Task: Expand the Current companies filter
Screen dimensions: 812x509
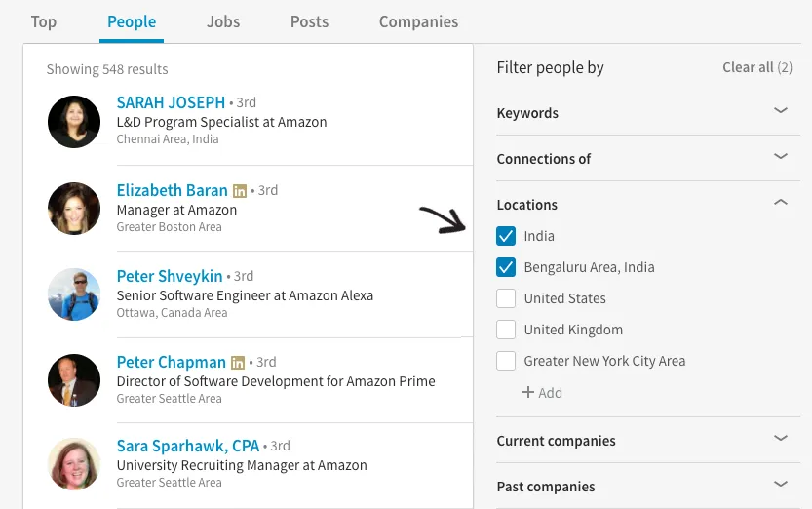Action: click(781, 438)
